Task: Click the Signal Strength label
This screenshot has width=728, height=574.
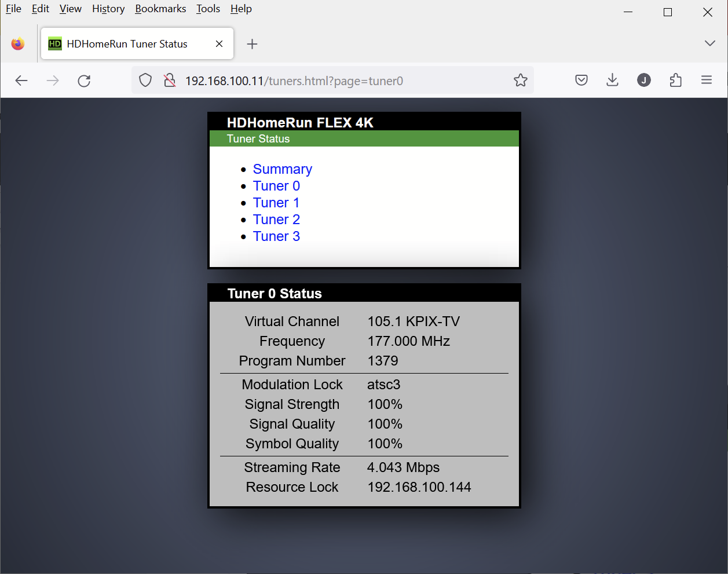Action: tap(292, 404)
